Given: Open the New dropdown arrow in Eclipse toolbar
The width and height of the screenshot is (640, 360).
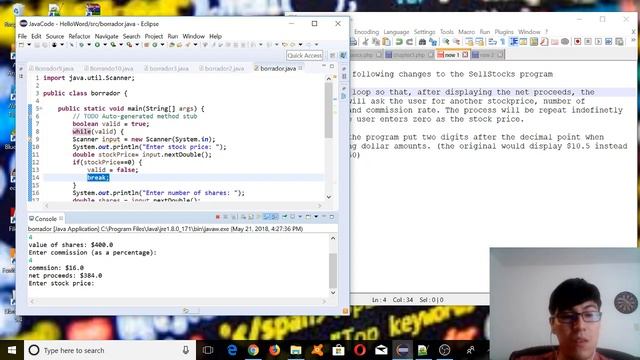Looking at the screenshot, I should 29,45.
